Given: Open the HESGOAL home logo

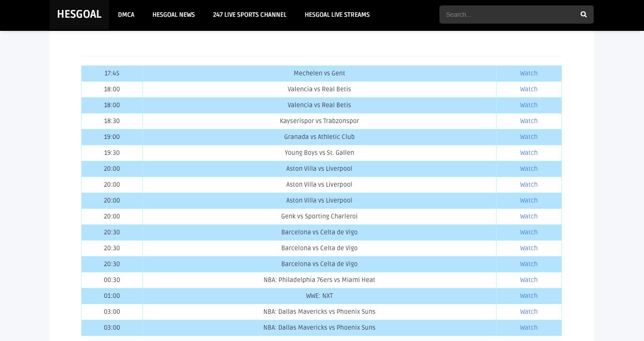Looking at the screenshot, I should pos(79,15).
